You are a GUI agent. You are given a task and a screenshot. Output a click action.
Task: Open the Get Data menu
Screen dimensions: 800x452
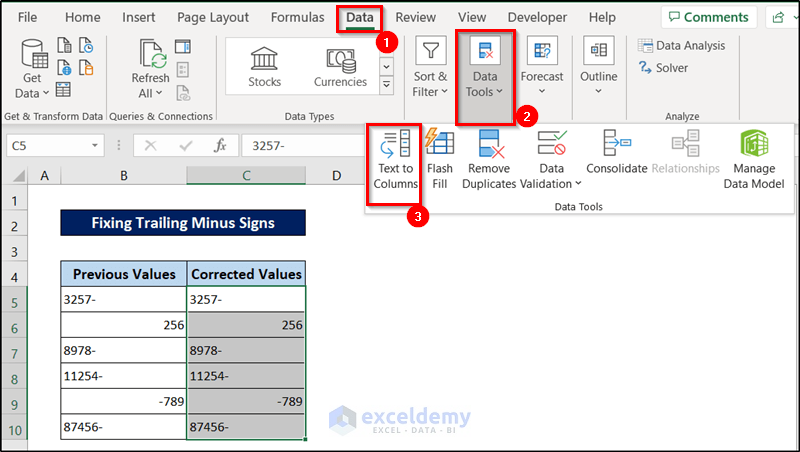pos(32,69)
